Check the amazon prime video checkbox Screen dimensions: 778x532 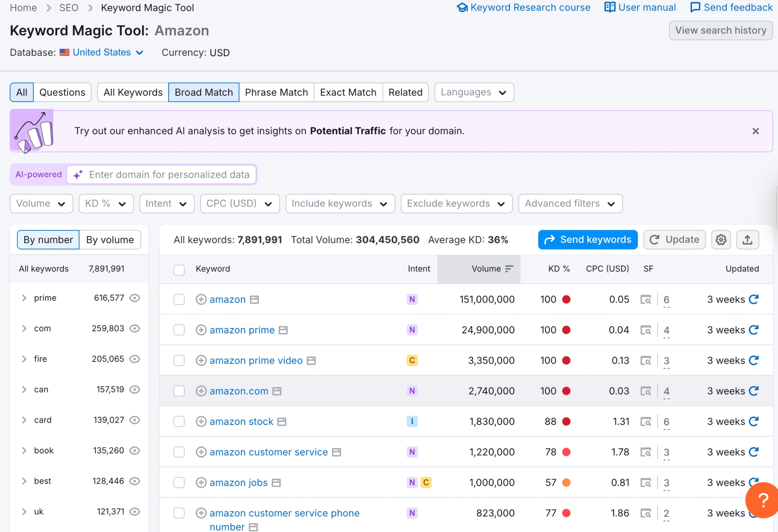(179, 360)
